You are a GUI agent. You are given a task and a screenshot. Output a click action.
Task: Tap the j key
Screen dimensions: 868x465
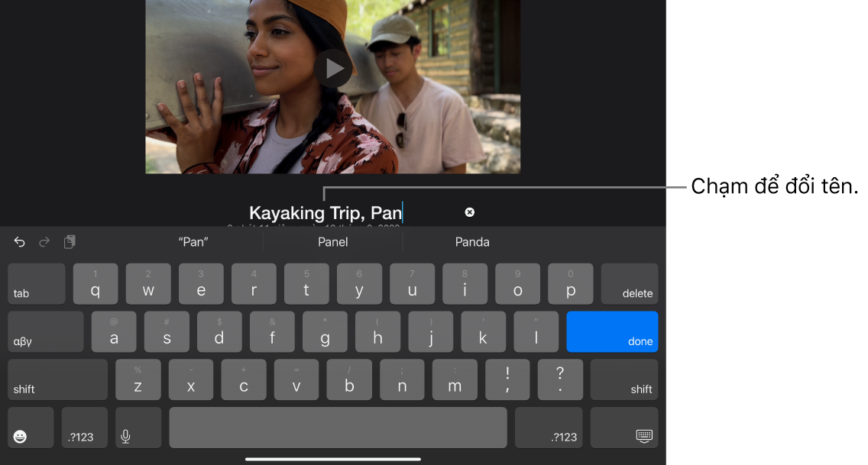431,331
